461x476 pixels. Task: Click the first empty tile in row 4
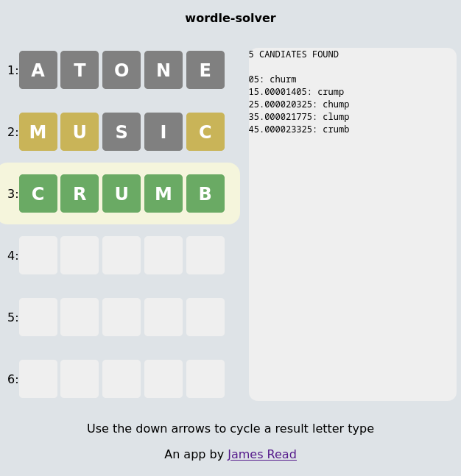(38, 255)
